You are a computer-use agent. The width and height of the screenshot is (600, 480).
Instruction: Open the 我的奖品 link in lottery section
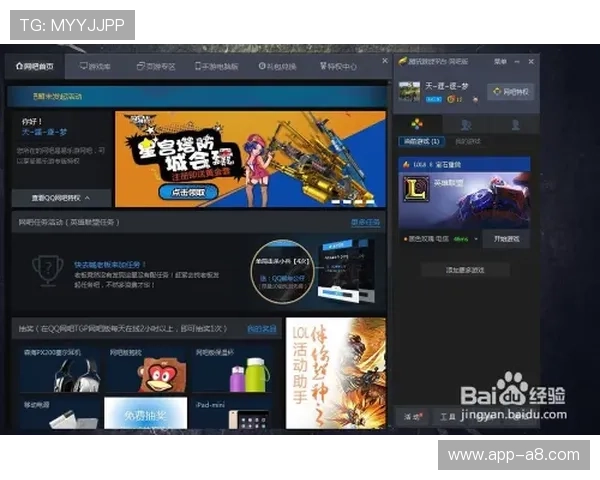click(x=260, y=328)
